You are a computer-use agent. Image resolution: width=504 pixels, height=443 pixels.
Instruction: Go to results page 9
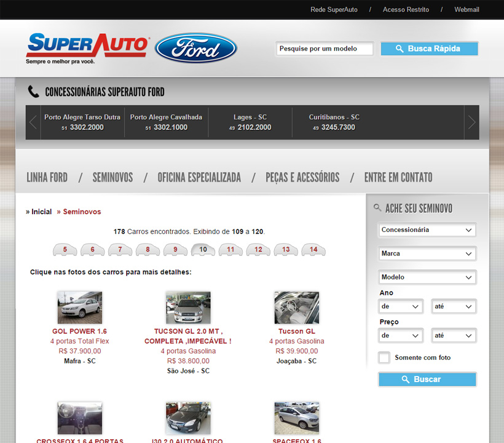pyautogui.click(x=176, y=249)
